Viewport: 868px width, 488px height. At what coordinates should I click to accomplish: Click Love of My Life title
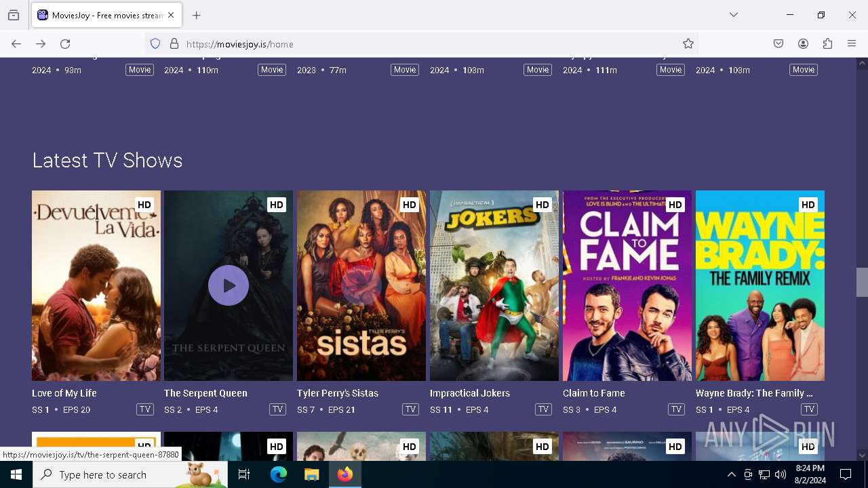(x=64, y=393)
